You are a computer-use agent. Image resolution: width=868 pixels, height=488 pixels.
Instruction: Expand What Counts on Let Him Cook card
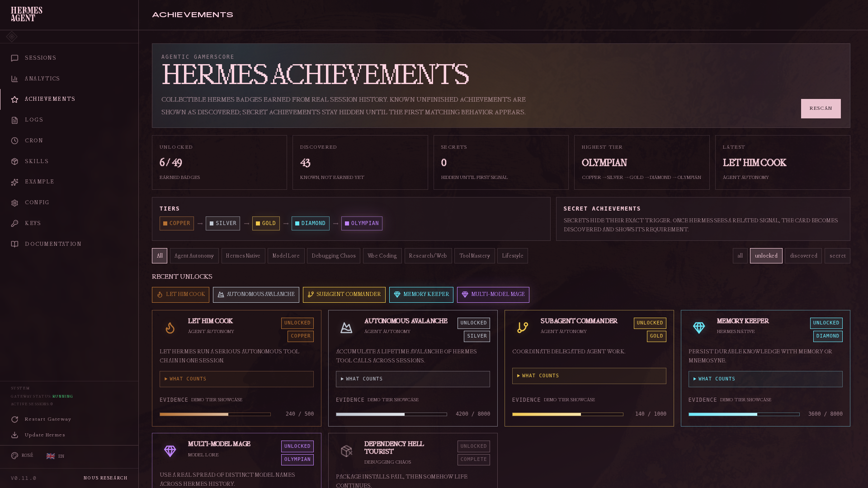(236, 379)
